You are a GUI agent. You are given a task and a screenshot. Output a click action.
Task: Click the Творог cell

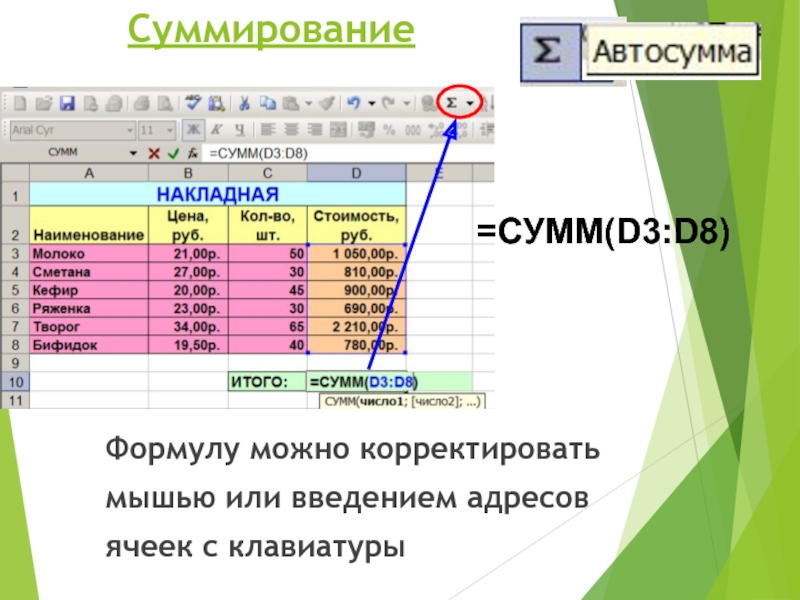[89, 327]
